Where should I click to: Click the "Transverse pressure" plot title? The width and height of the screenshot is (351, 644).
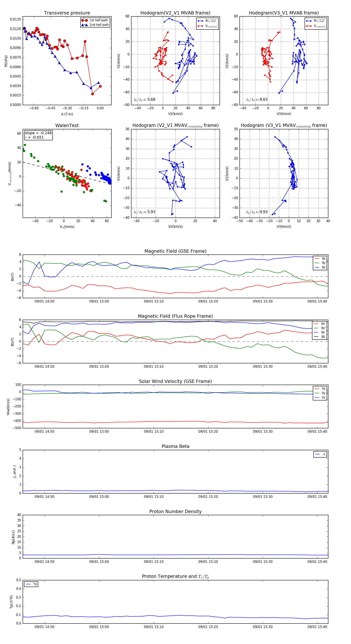[67, 13]
